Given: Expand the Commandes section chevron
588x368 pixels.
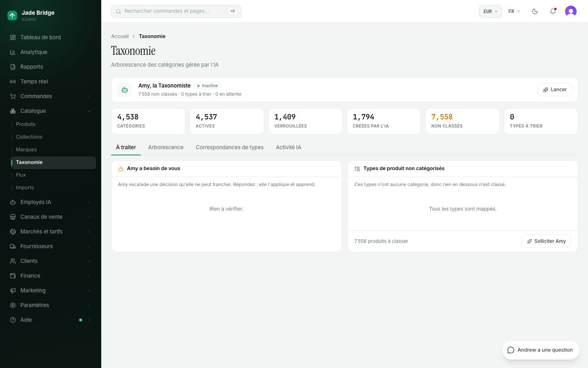Looking at the screenshot, I should (89, 96).
